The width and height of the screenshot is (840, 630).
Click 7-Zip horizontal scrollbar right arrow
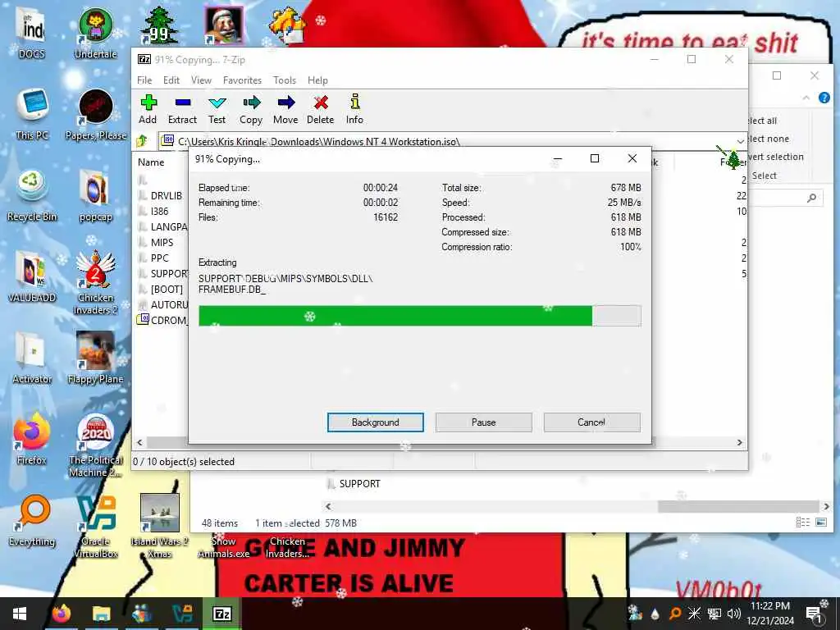[x=740, y=442]
